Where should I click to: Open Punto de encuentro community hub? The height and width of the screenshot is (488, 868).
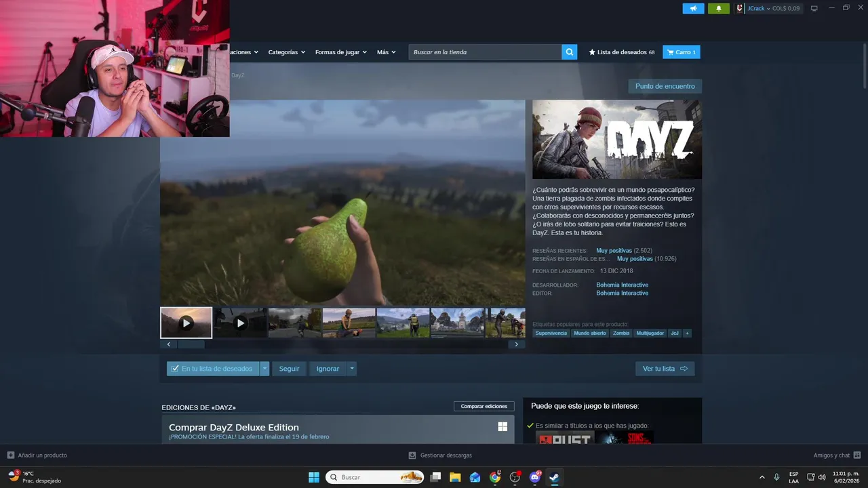point(665,86)
